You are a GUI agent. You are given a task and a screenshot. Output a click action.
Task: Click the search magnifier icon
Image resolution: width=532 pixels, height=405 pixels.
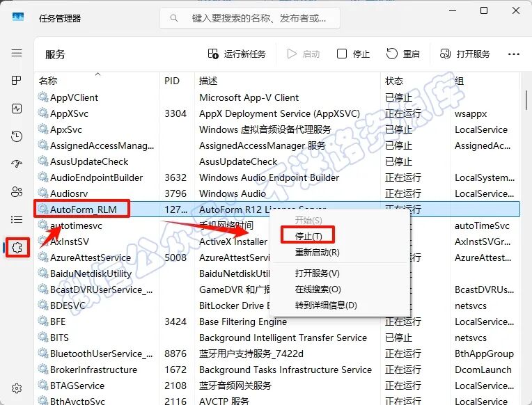[x=174, y=18]
